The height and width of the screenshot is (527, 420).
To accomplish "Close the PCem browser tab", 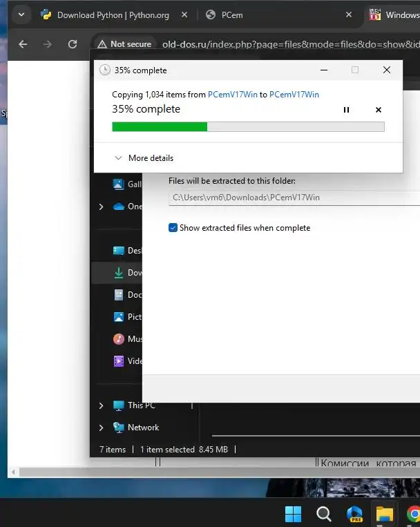I will (349, 15).
